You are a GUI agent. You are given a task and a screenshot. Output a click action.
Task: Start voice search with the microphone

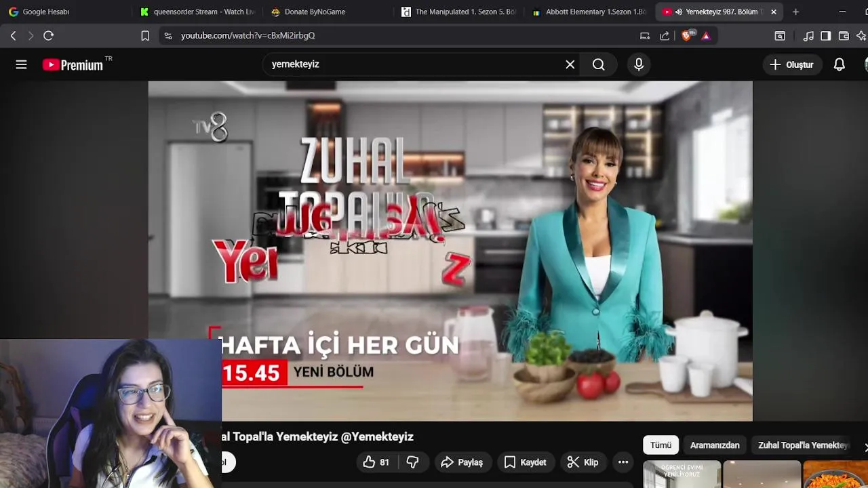click(x=638, y=64)
